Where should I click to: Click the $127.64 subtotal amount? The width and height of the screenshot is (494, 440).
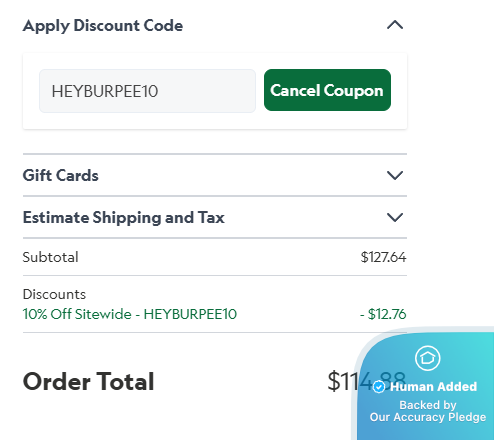(383, 257)
